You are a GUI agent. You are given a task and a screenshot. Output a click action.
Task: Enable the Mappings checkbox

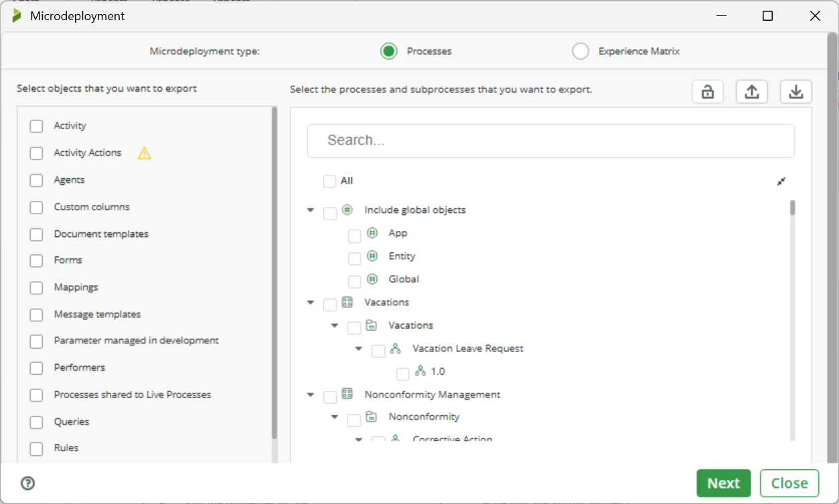(36, 288)
